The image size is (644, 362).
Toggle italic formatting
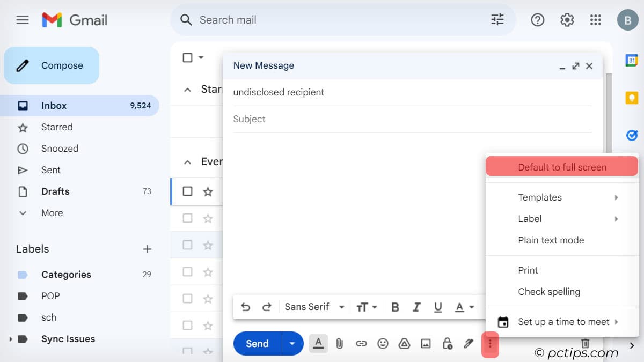click(x=416, y=307)
